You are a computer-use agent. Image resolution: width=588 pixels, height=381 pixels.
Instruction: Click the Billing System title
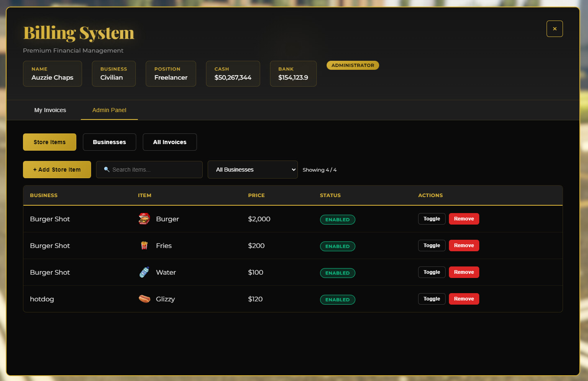coord(79,33)
